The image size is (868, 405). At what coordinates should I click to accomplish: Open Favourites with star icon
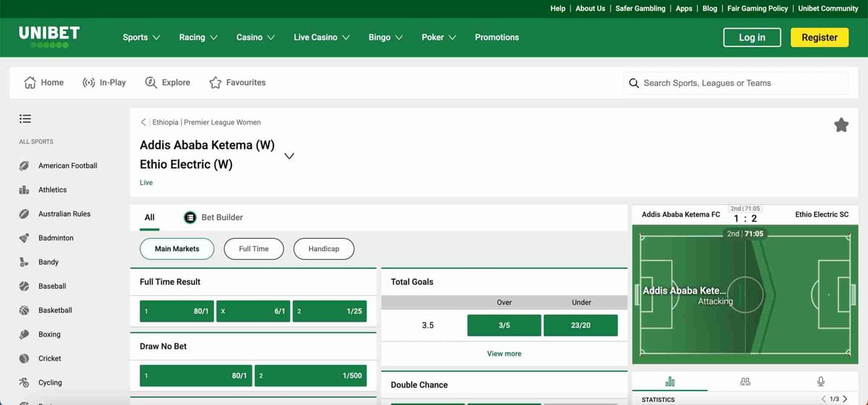(x=237, y=82)
